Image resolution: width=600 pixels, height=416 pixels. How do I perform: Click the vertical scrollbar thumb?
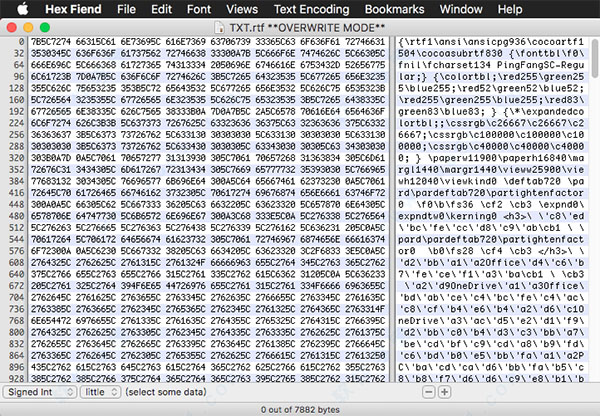[x=595, y=58]
